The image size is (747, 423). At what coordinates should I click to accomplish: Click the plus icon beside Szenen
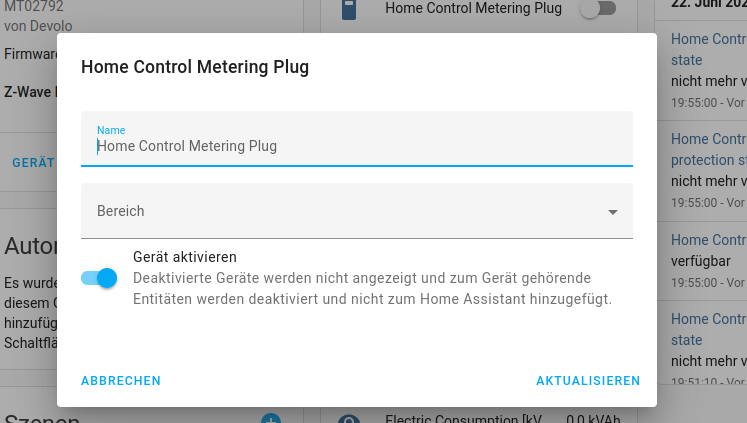[271, 418]
